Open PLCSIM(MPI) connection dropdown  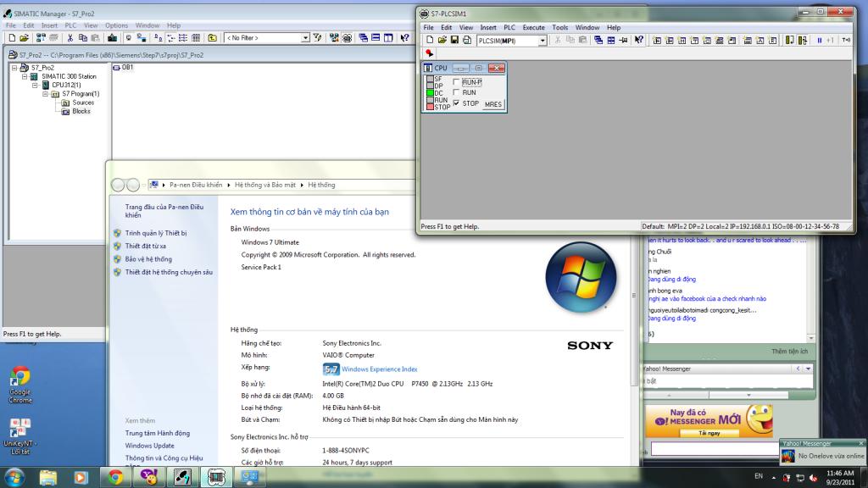point(542,41)
